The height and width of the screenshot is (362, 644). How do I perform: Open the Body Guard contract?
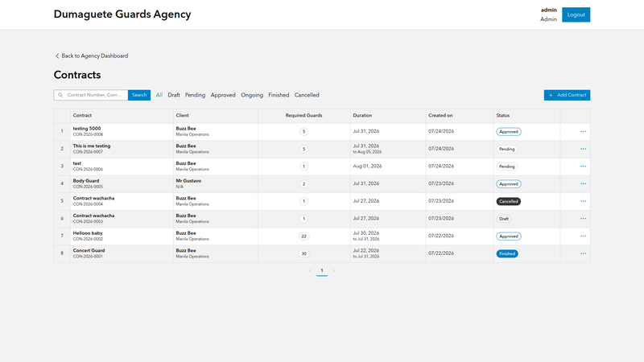[x=86, y=181]
